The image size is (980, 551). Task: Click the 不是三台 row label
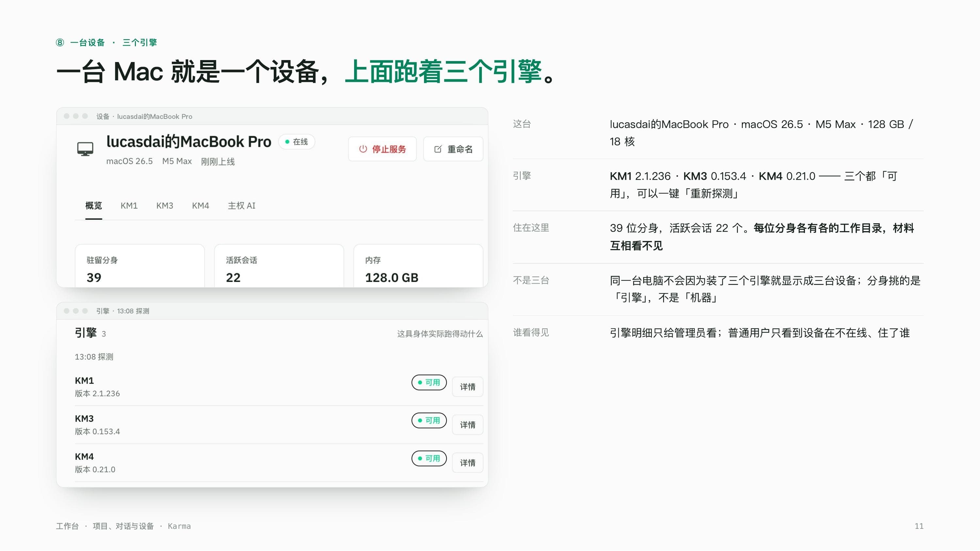(x=531, y=280)
